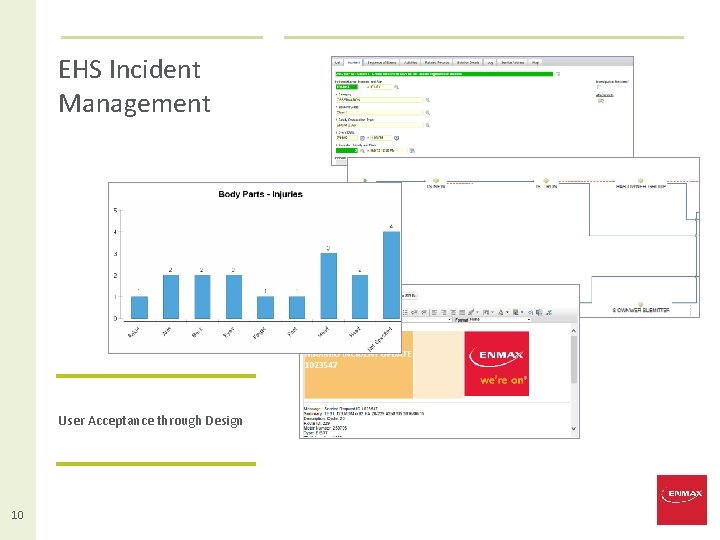Align the email text right
This screenshot has width=720, height=540.
click(453, 312)
